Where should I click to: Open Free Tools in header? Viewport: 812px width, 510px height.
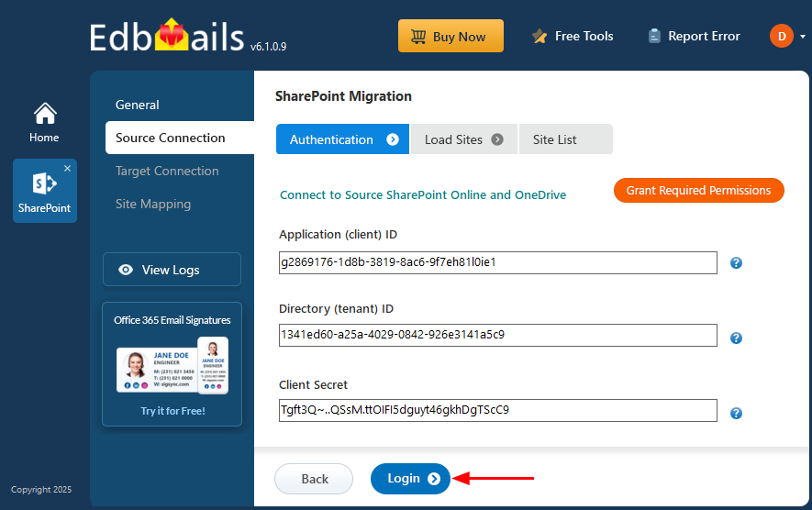coord(573,37)
